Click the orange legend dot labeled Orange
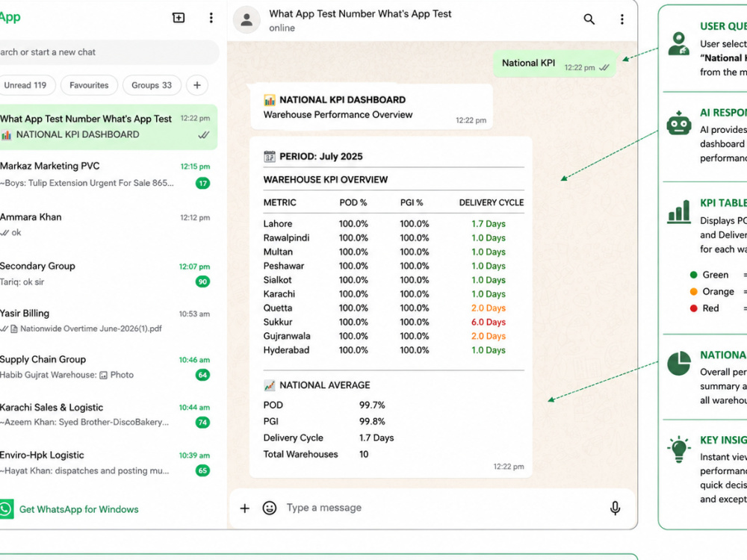The width and height of the screenshot is (747, 560). coord(694,291)
